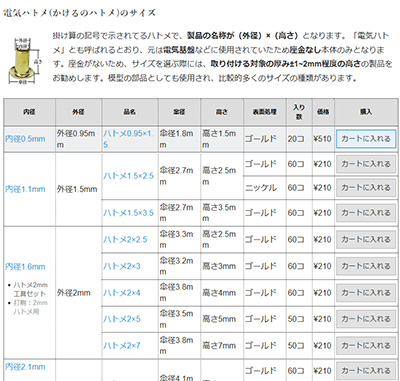
Task: Open the 内径2.1mm link
Action: (25, 367)
